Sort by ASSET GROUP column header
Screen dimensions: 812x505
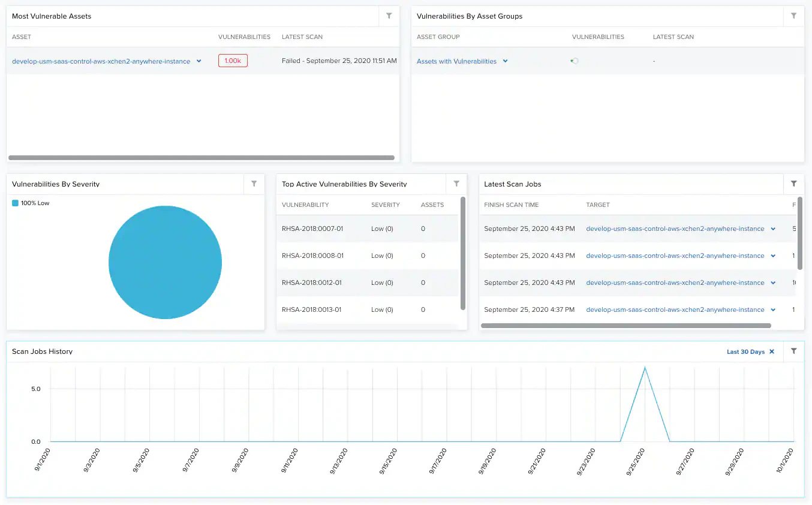pos(438,37)
